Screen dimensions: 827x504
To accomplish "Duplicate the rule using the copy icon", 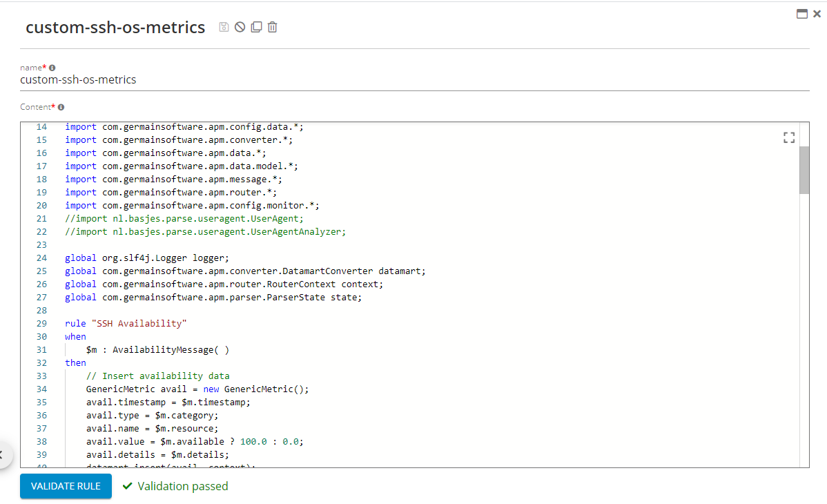I will (x=256, y=27).
